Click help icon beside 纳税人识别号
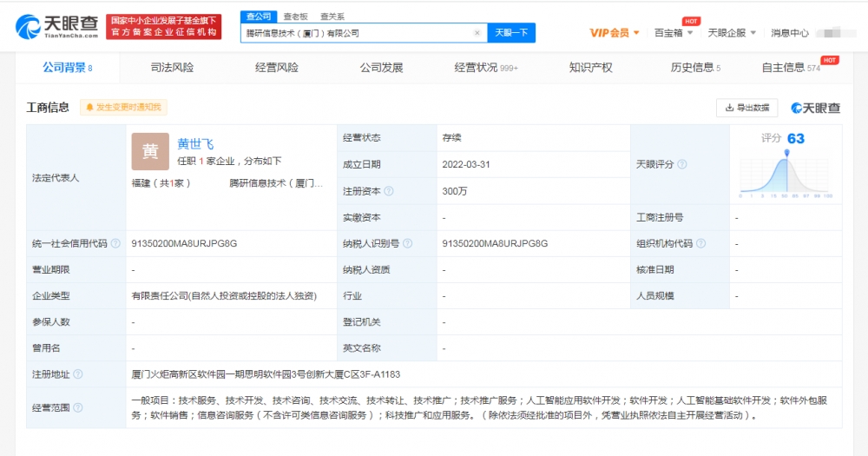868x456 pixels. pyautogui.click(x=408, y=244)
